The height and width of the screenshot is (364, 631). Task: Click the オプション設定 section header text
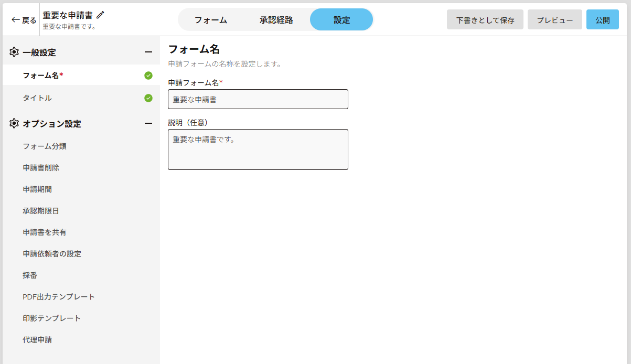click(52, 124)
